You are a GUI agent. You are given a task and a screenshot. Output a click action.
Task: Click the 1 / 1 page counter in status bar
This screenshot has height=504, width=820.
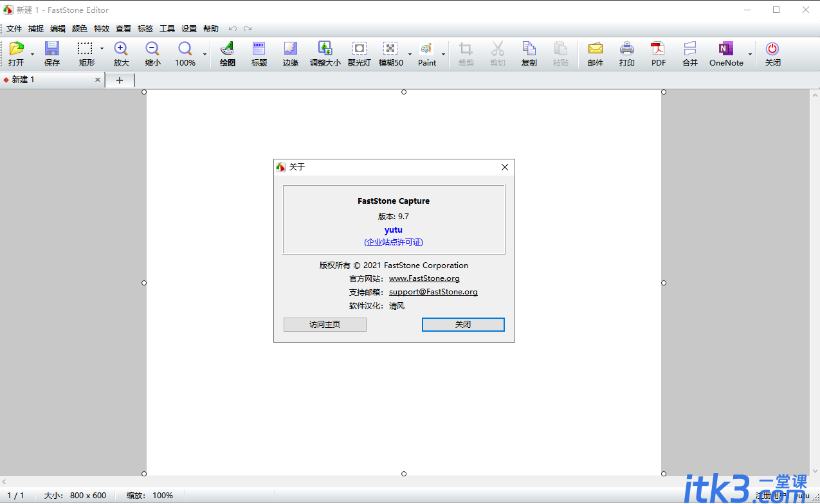coord(15,496)
